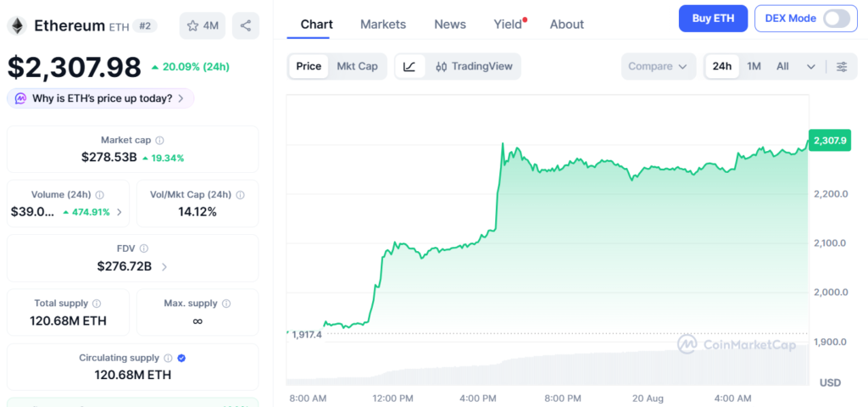Toggle the DEX Mode switch
This screenshot has width=868, height=407.
click(836, 19)
